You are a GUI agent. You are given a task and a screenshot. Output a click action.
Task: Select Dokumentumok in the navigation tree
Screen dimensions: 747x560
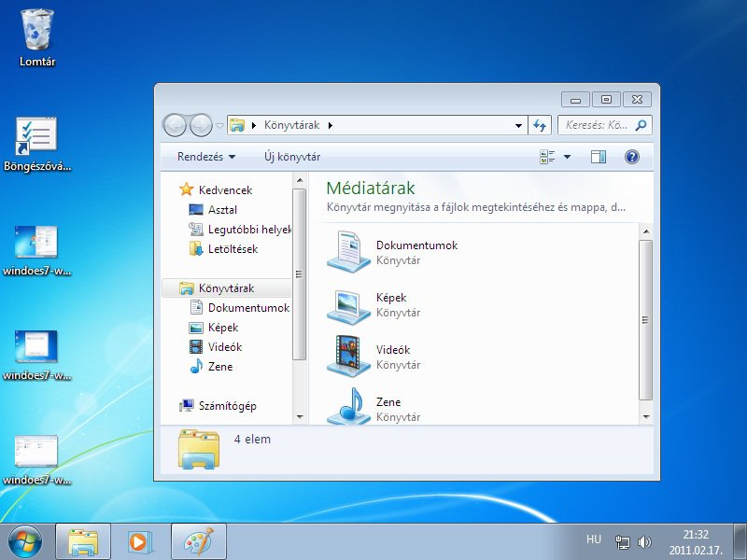(248, 308)
